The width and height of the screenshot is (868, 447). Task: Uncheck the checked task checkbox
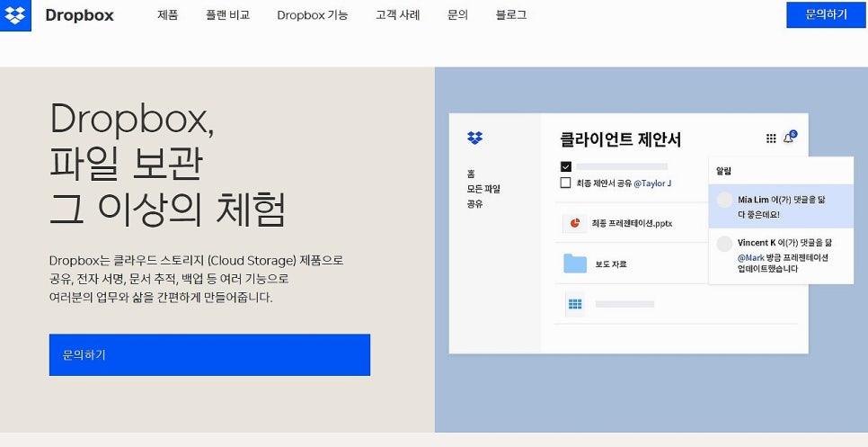click(x=566, y=166)
